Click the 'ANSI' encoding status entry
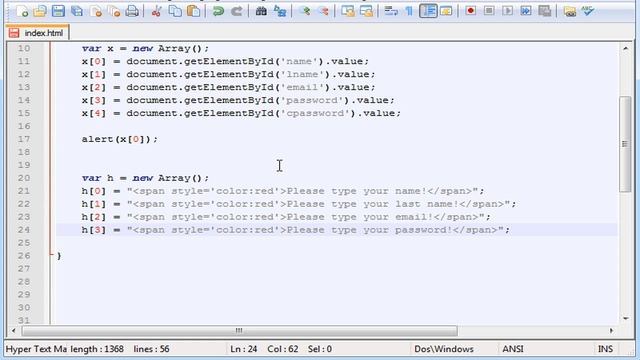Screen dimensions: 640x360 click(x=513, y=349)
